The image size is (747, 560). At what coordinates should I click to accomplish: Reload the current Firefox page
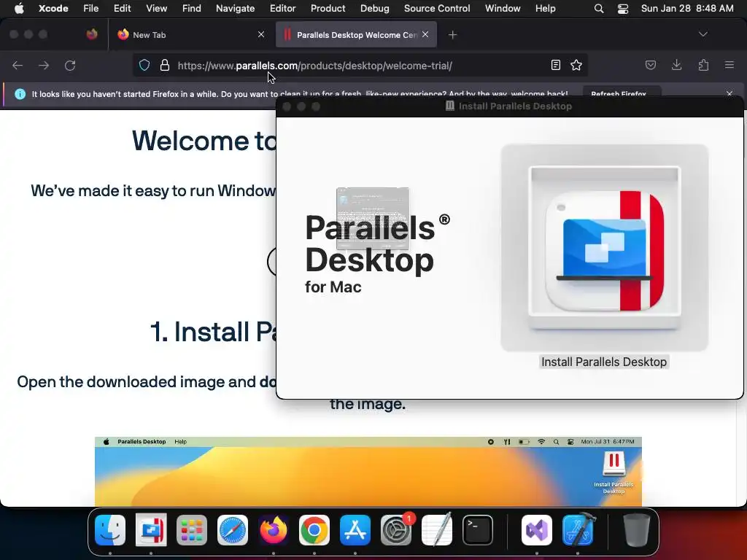click(x=70, y=65)
